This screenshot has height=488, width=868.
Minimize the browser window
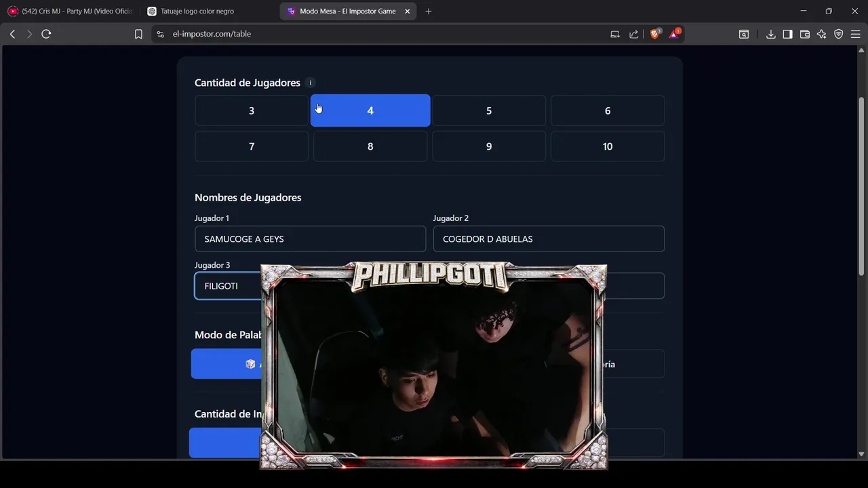(x=804, y=11)
